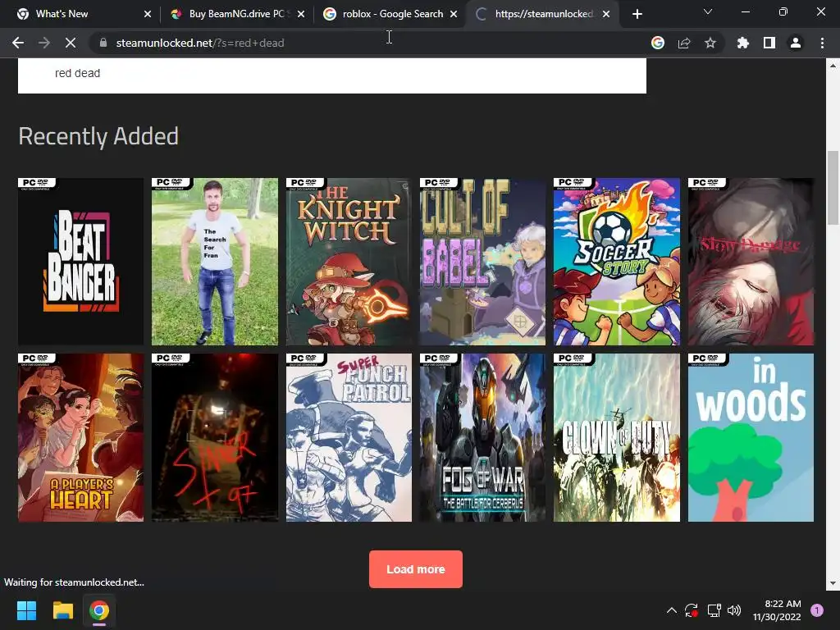Image resolution: width=840 pixels, height=630 pixels.
Task: Click the sync tray icon
Action: [x=692, y=610]
